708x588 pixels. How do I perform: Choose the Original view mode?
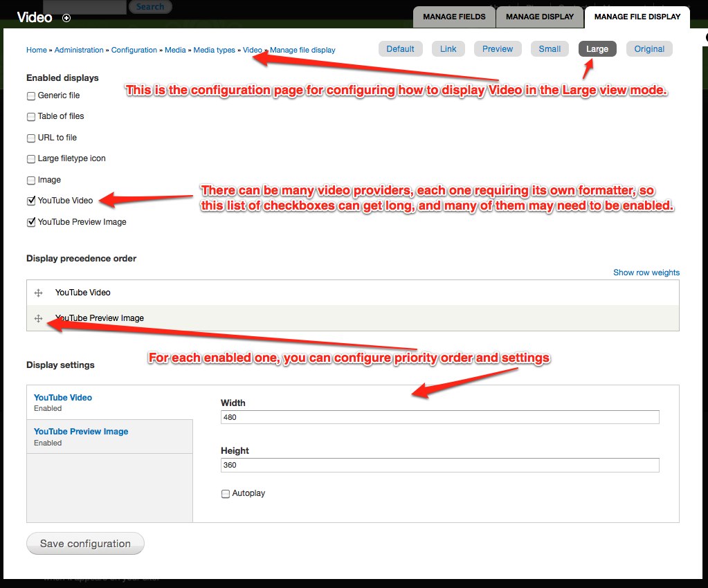click(648, 49)
